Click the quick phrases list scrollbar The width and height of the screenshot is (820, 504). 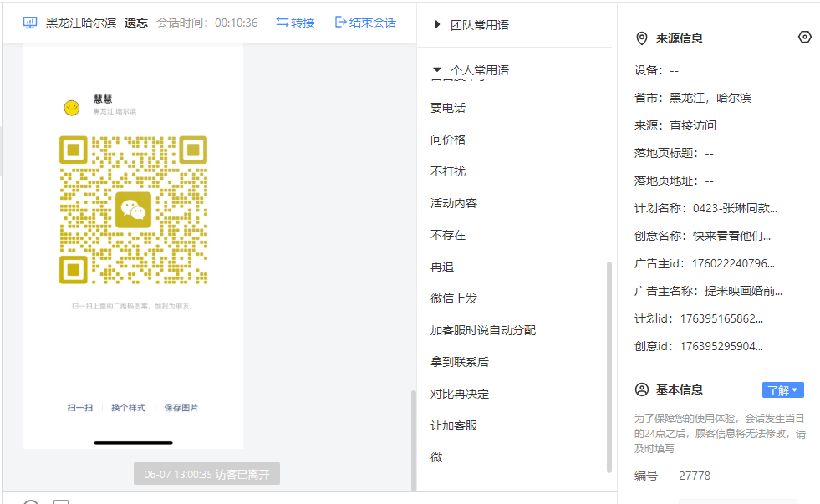click(x=609, y=367)
